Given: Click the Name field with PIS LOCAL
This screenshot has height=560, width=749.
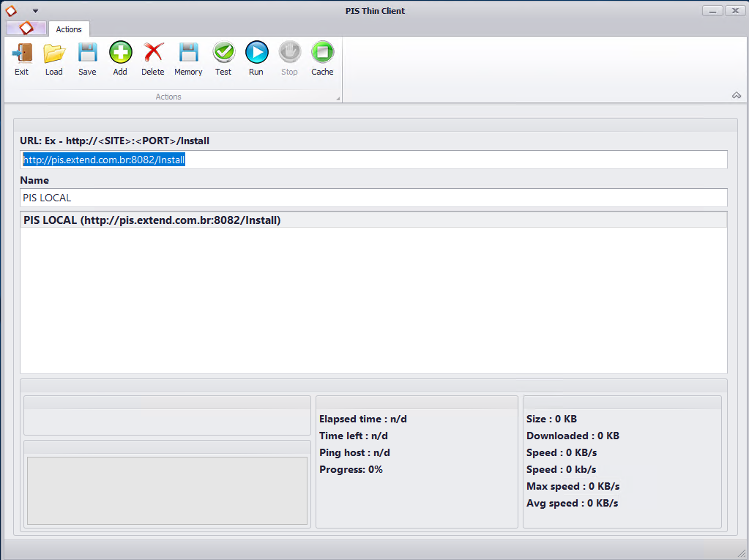Looking at the screenshot, I should pos(373,198).
